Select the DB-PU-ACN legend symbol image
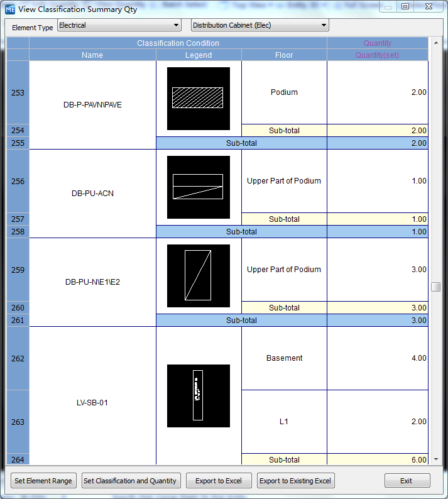Screen dimensions: 448x499 198,187
